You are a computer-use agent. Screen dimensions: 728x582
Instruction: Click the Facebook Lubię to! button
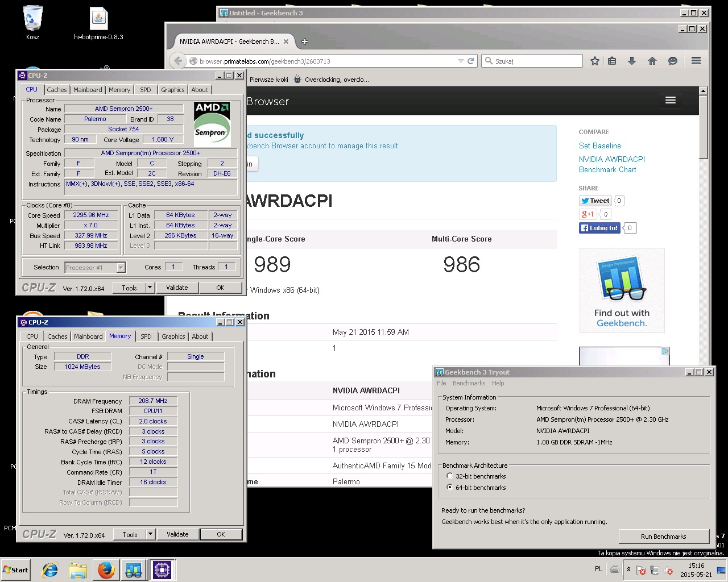(599, 228)
